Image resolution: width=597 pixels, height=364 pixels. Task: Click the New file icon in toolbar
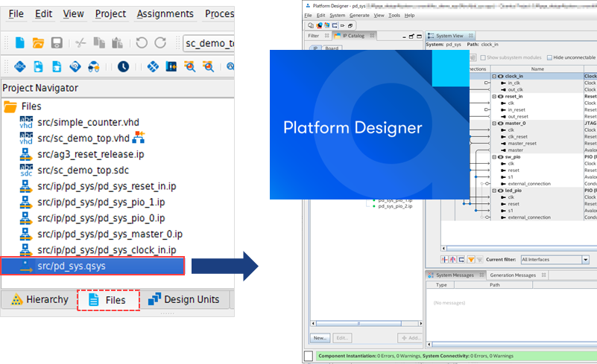[x=19, y=43]
